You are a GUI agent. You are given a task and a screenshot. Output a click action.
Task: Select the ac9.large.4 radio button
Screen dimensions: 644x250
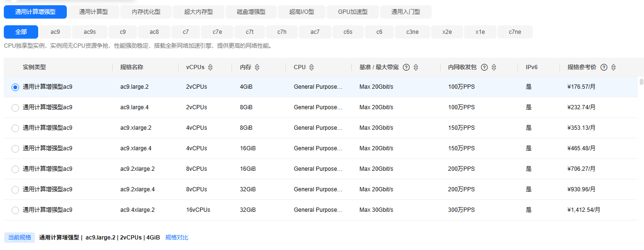click(15, 108)
